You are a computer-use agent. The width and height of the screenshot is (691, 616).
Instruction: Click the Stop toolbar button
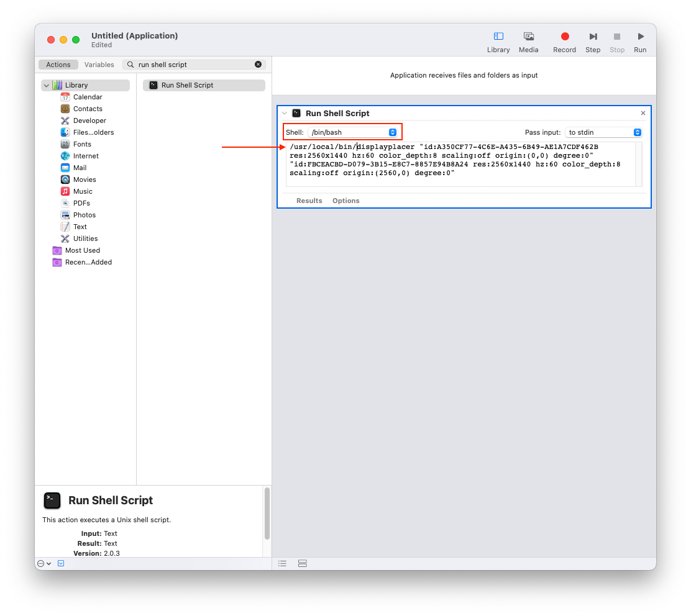click(x=617, y=42)
